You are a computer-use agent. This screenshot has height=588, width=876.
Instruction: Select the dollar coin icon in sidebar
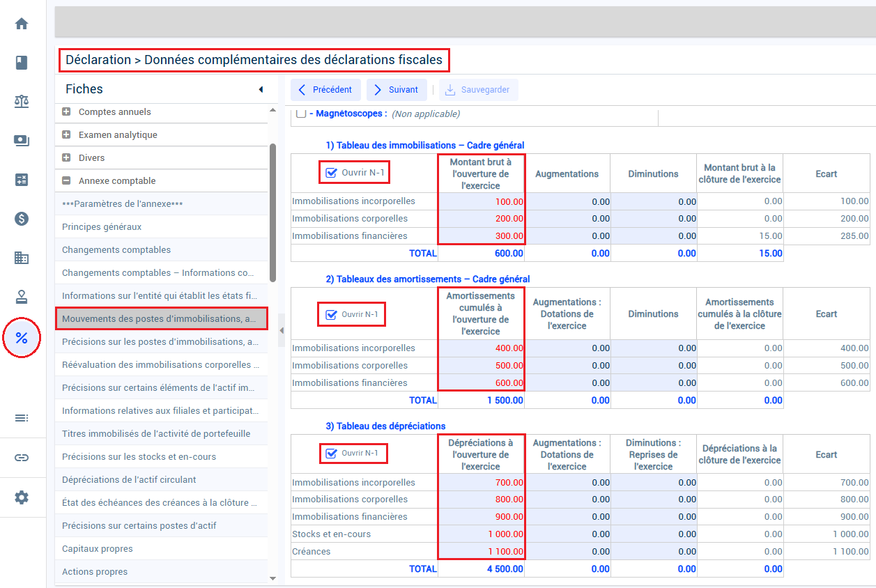click(22, 219)
